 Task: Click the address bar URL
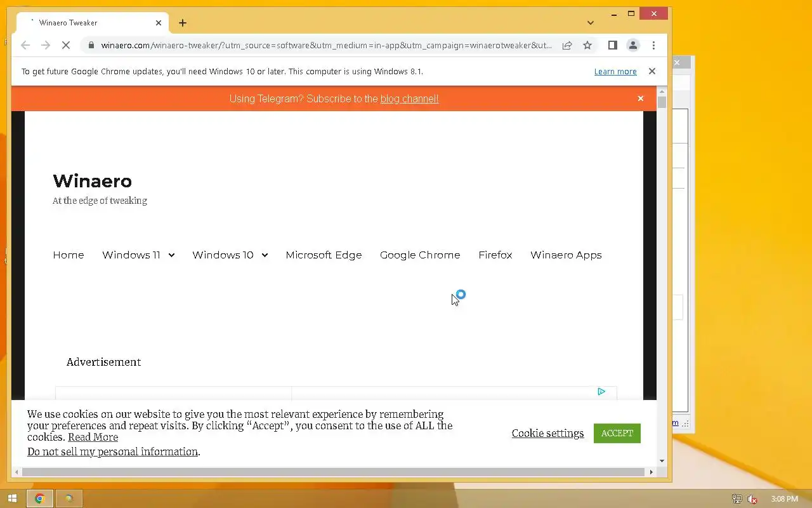(x=326, y=45)
